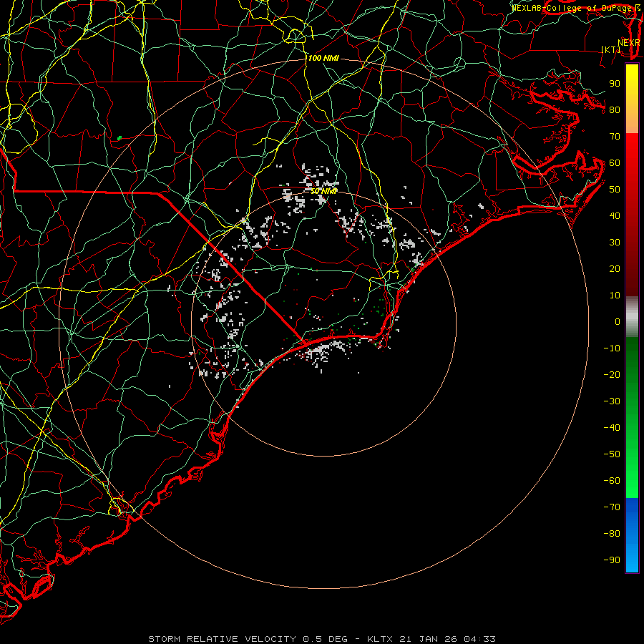Click the blue segment of the color bar
Viewport: 644px width, 644px height.
click(632, 535)
